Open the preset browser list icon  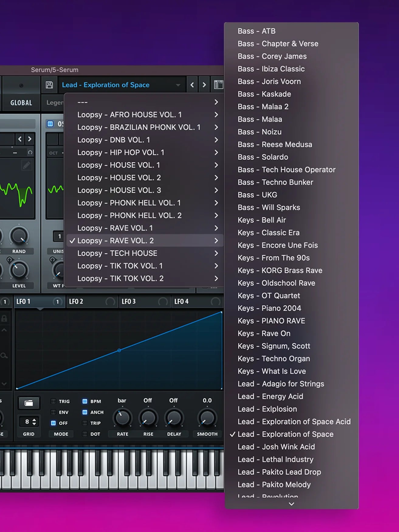(x=218, y=85)
